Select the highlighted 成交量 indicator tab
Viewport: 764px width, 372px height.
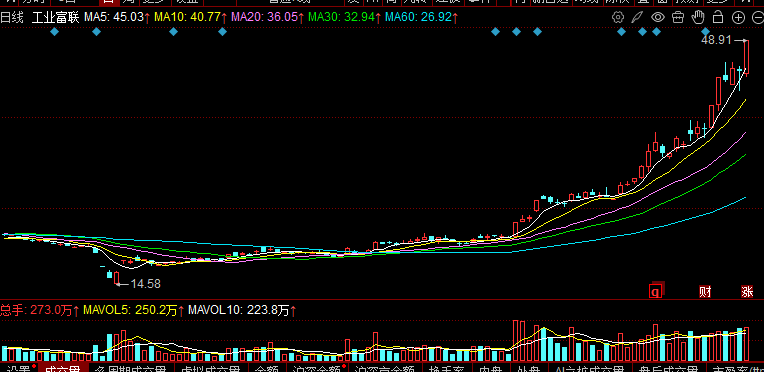point(63,368)
